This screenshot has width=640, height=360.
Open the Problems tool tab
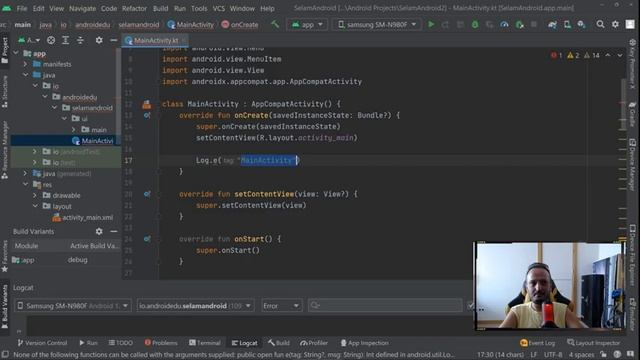coord(161,343)
